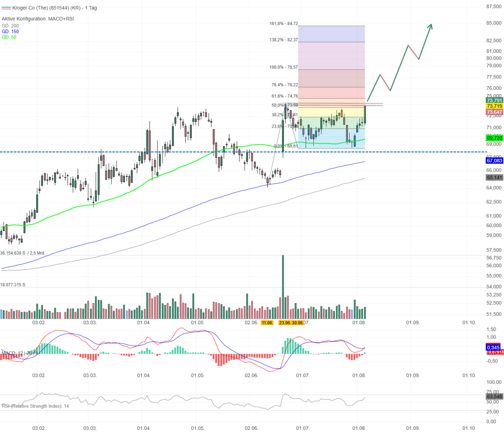Viewport: 504px width, 433px height.
Task: Click the Fibonacci label "50,0% - 73,59"
Action: 285,105
